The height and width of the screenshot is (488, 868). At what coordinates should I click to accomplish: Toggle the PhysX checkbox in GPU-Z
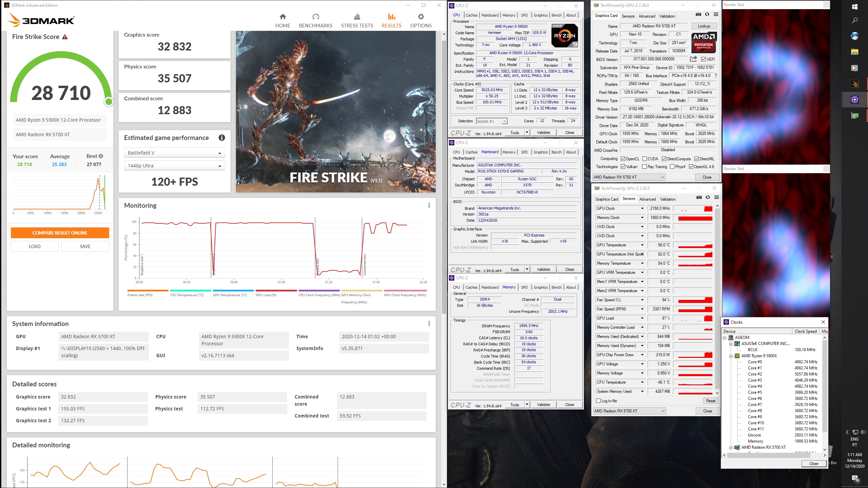(672, 167)
